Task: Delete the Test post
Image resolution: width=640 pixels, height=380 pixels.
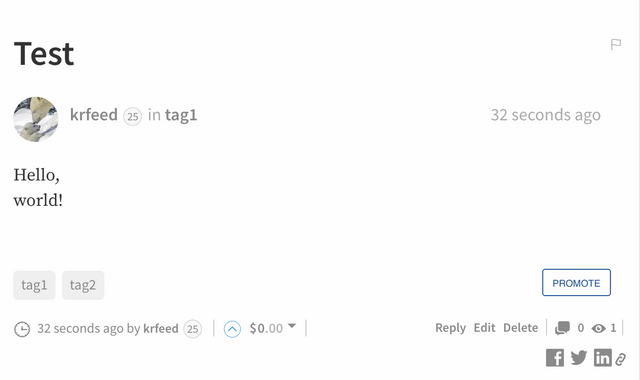Action: point(520,328)
